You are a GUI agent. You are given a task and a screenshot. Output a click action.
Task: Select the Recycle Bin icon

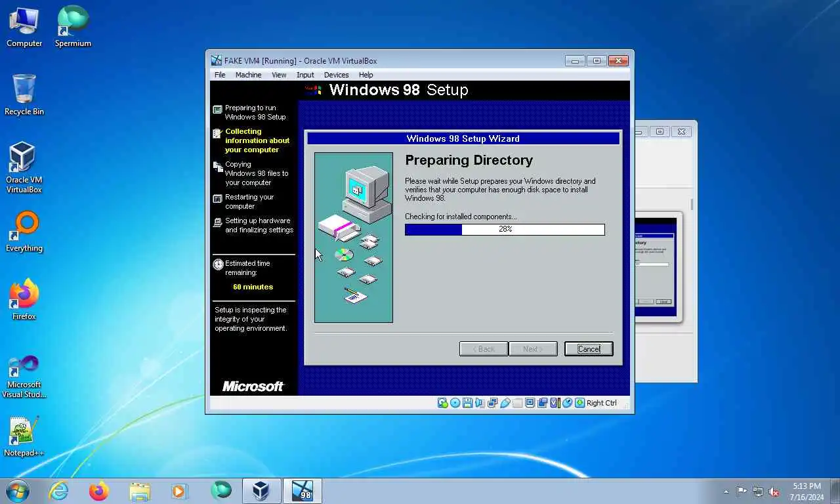point(24,95)
